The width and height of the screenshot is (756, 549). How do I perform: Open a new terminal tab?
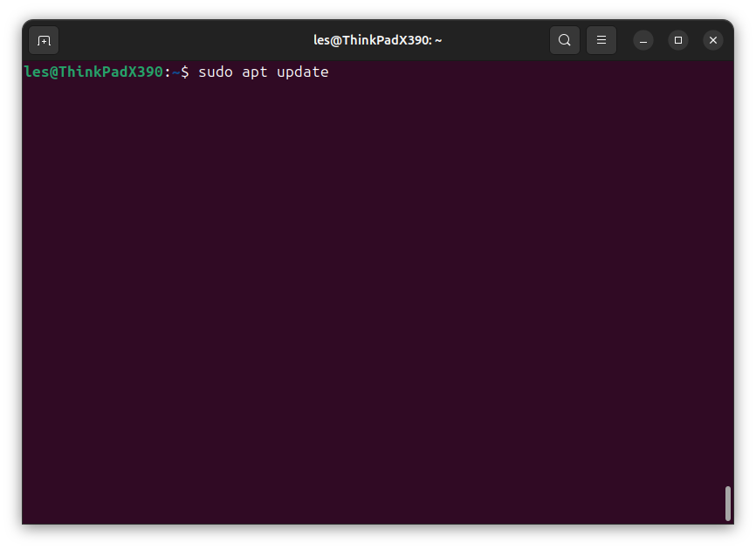(x=44, y=40)
